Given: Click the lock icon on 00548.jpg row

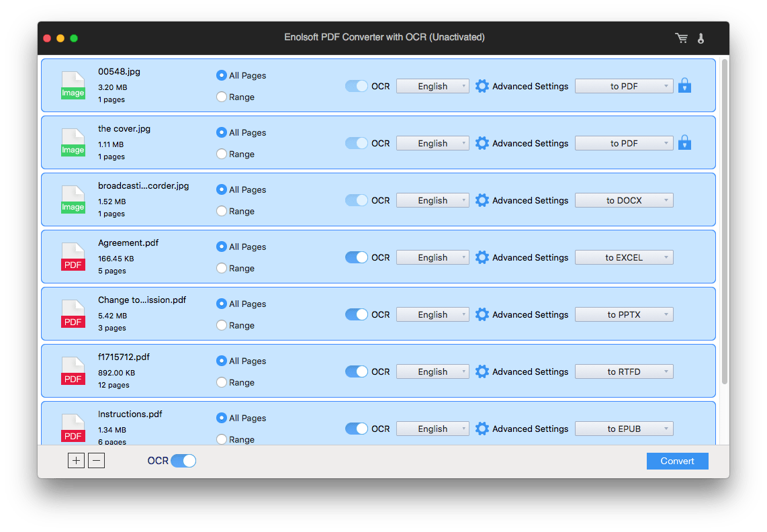Looking at the screenshot, I should (x=684, y=85).
